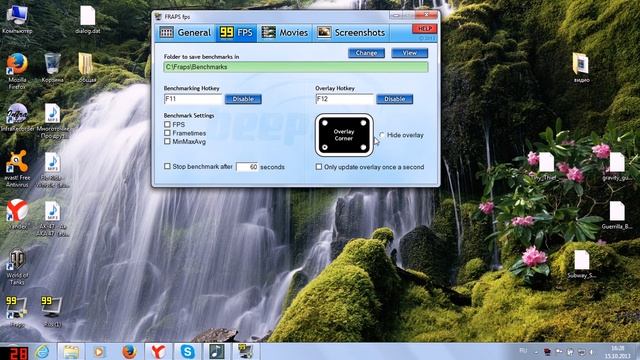Image resolution: width=640 pixels, height=360 pixels.
Task: Open the music note app in the taskbar
Action: click(x=216, y=351)
